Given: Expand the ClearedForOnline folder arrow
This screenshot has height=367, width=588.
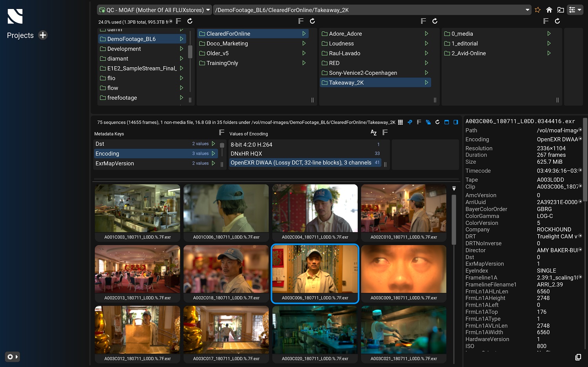Looking at the screenshot, I should coord(304,34).
